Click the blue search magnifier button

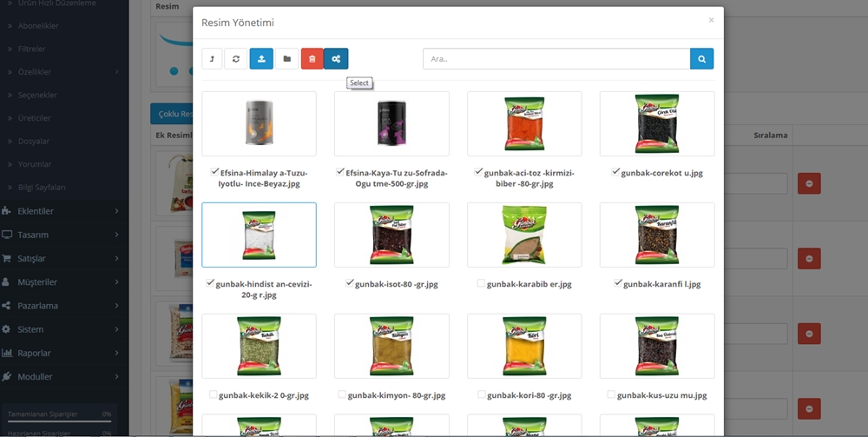pyautogui.click(x=702, y=59)
